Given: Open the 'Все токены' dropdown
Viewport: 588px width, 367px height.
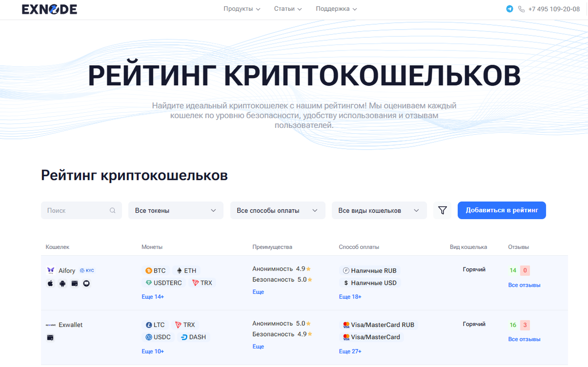Looking at the screenshot, I should click(x=175, y=210).
